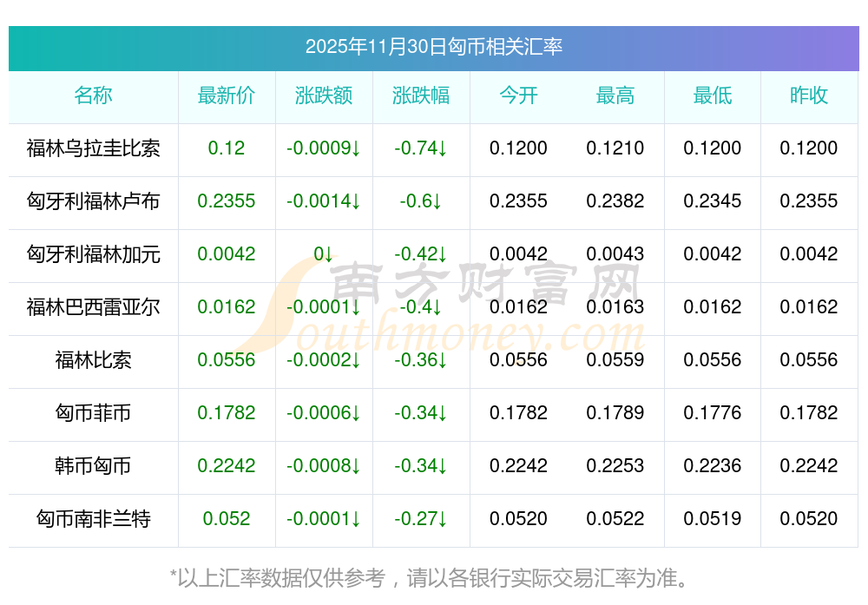Select the 福林巴西雷亚尔 currency pair
The image size is (868, 605).
pyautogui.click(x=93, y=307)
